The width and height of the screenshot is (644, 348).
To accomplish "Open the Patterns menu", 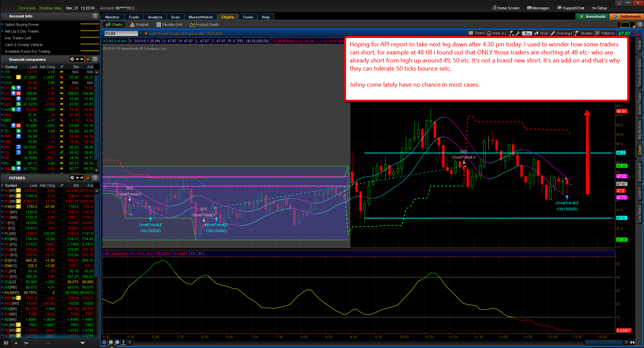I will (605, 33).
